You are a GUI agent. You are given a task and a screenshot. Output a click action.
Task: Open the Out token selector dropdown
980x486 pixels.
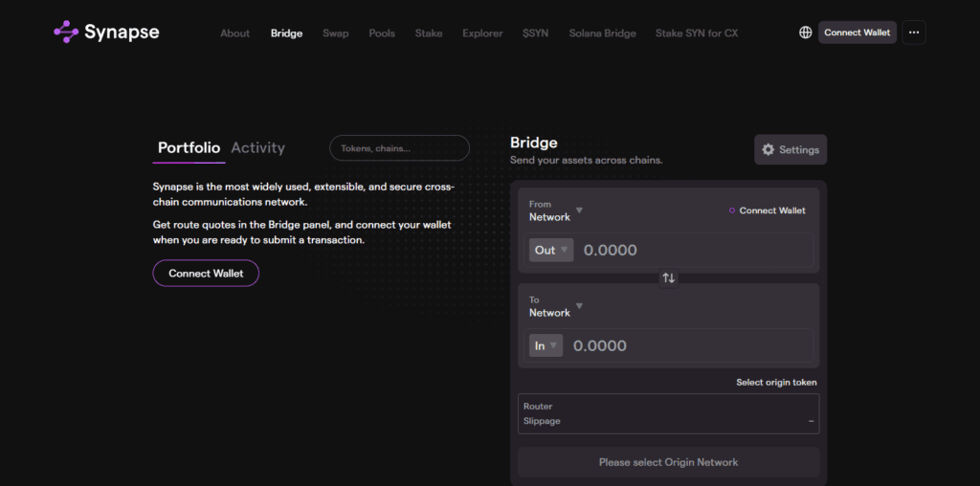coord(551,250)
